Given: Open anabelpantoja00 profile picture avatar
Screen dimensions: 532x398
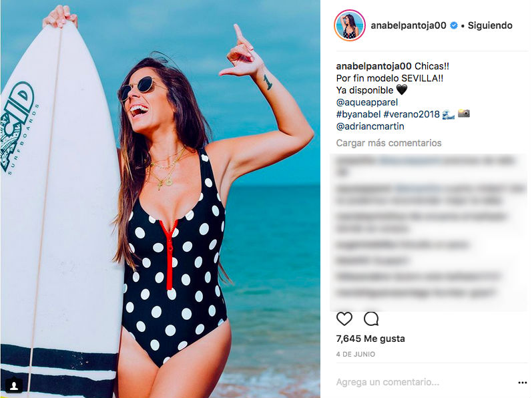Looking at the screenshot, I should click(x=350, y=25).
